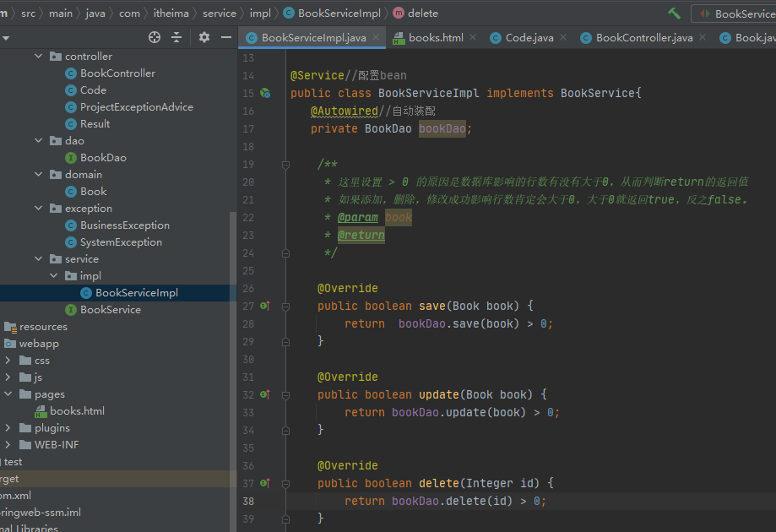Screen dimensions: 776x532
Task: Switch to the books.html editor tab
Action: (436, 38)
